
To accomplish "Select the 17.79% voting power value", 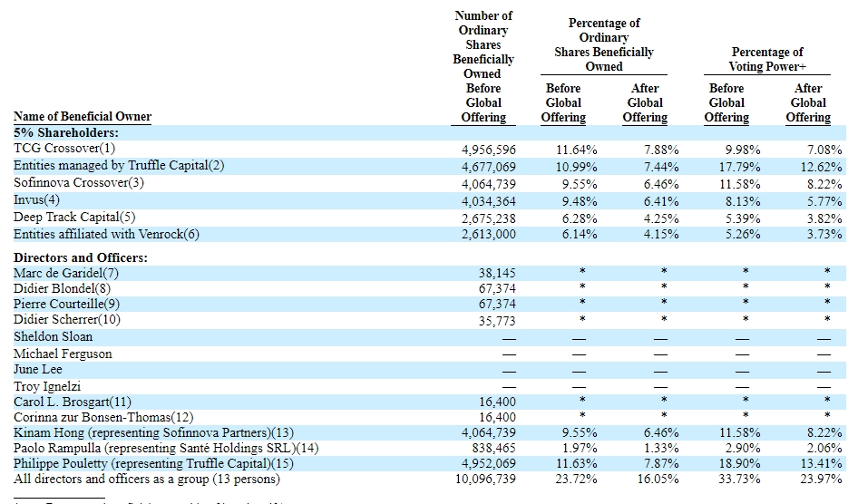I will tap(740, 167).
